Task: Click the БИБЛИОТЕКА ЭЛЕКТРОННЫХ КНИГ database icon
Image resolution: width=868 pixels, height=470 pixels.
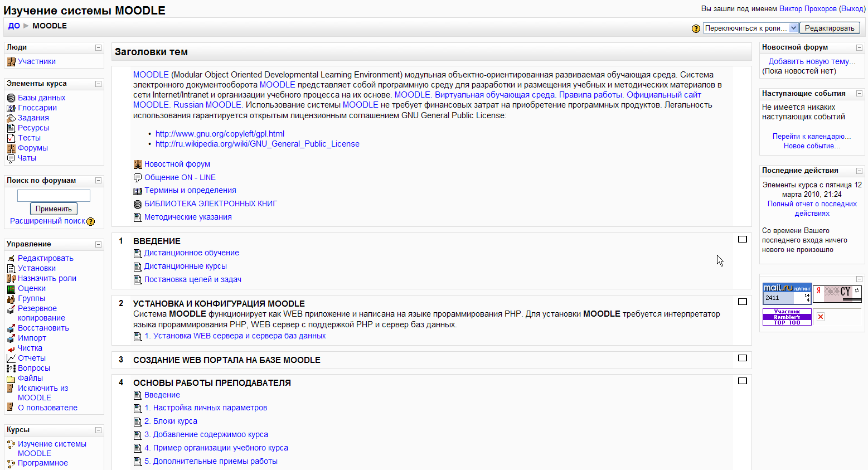Action: (x=138, y=204)
